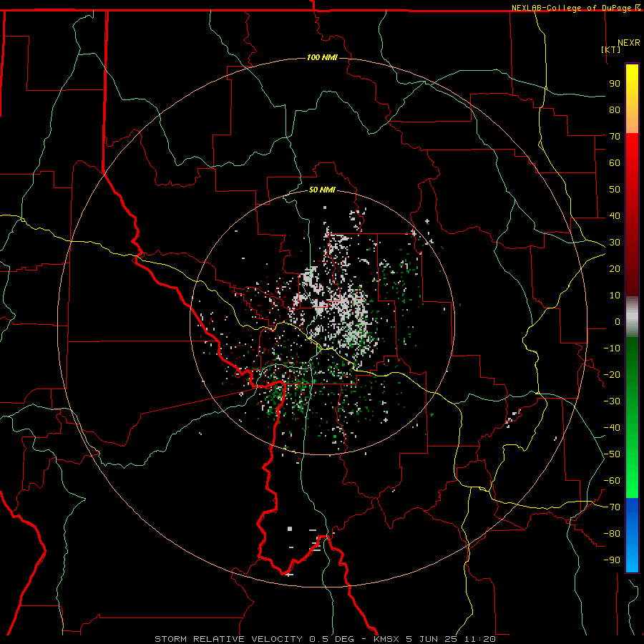Click the -10 value on velocity scale
Viewport: 644px width, 644px height.
tap(612, 348)
